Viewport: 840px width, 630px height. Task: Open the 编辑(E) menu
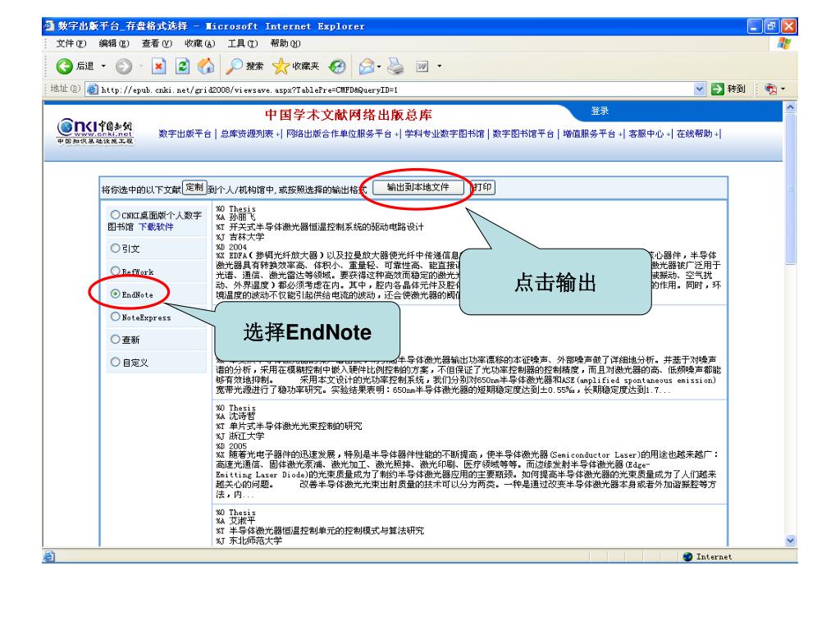[113, 43]
